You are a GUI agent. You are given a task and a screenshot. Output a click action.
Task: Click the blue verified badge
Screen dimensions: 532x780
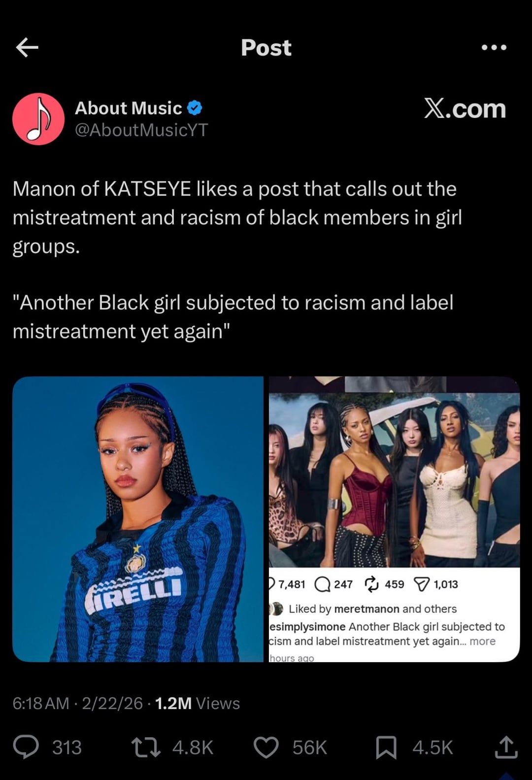point(195,107)
